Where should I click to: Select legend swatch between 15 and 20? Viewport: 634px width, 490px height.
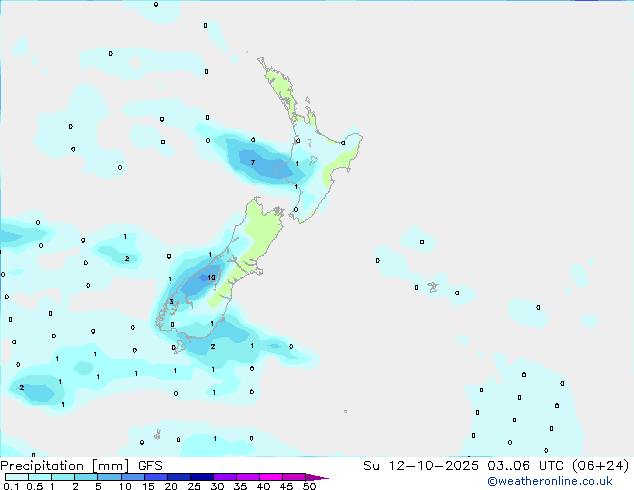point(156,477)
